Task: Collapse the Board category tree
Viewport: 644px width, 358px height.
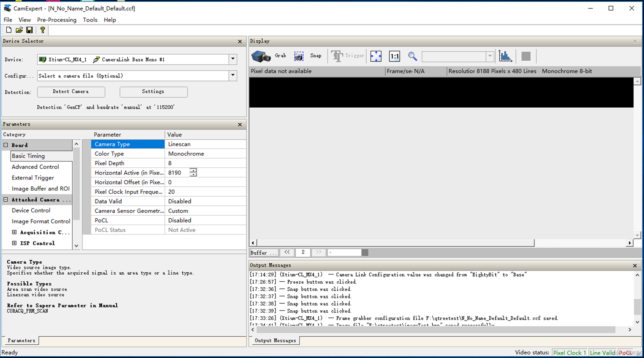Action: click(6, 145)
